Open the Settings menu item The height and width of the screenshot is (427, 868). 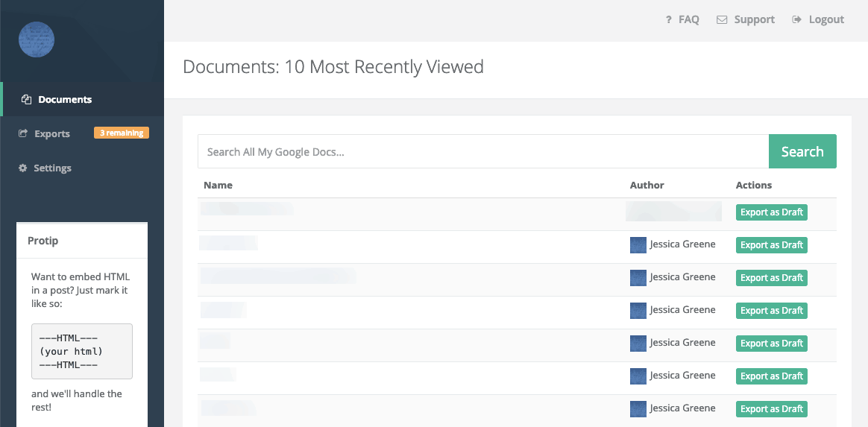[52, 168]
